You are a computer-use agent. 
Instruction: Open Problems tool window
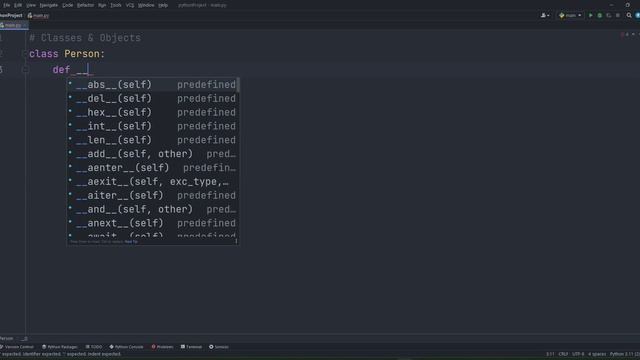[162, 347]
